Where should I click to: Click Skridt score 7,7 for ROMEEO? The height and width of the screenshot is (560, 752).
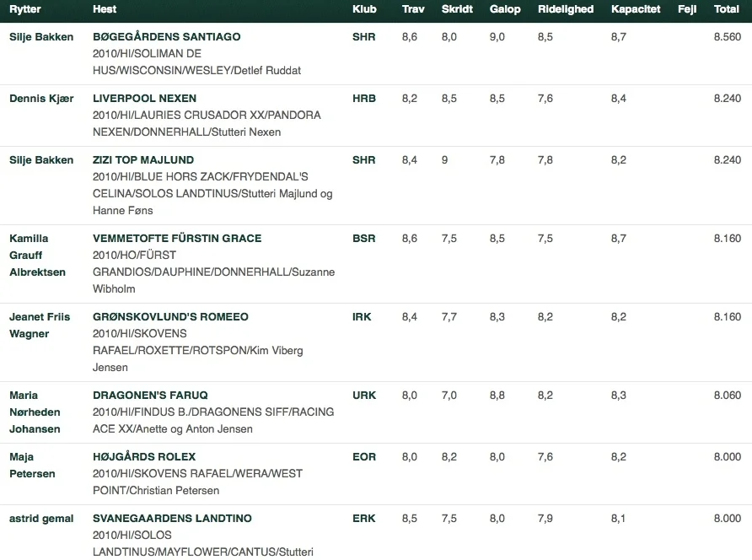pyautogui.click(x=449, y=317)
